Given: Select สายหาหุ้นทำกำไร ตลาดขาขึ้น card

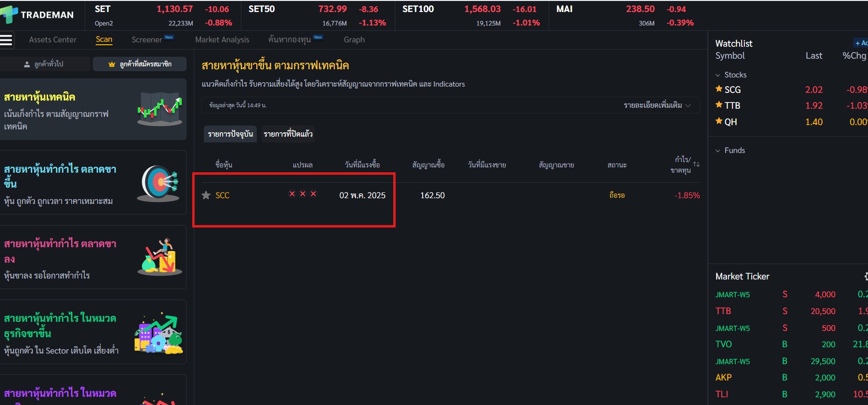Looking at the screenshot, I should point(93,182).
